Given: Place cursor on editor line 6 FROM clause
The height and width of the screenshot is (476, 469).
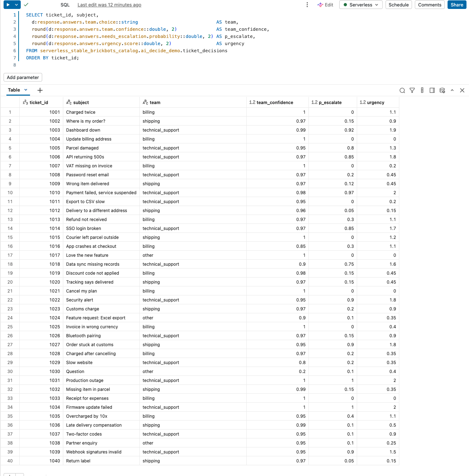Looking at the screenshot, I should (127, 50).
